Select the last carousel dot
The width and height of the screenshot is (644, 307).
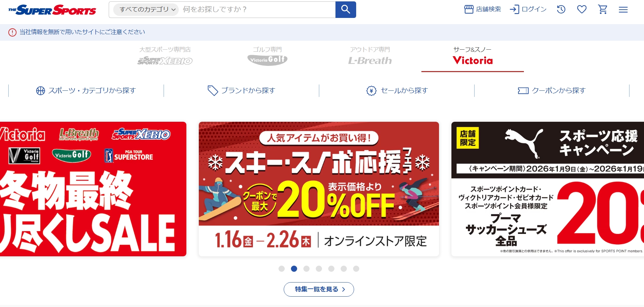(356, 269)
